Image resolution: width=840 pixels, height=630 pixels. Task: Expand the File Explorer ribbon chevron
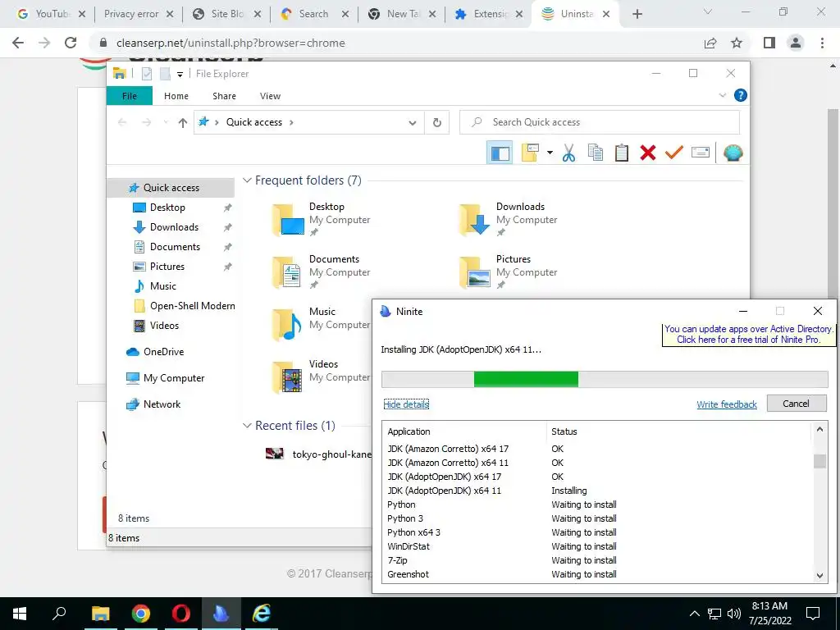point(722,95)
